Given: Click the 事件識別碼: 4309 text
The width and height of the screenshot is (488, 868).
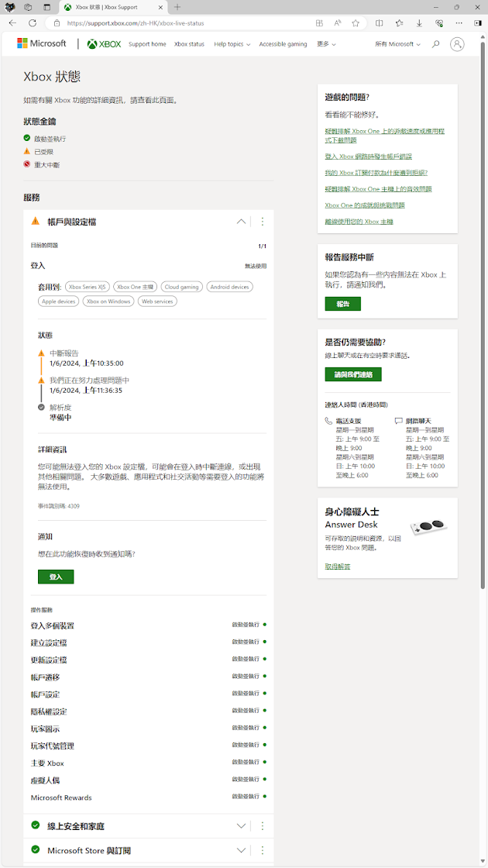Looking at the screenshot, I should click(58, 506).
